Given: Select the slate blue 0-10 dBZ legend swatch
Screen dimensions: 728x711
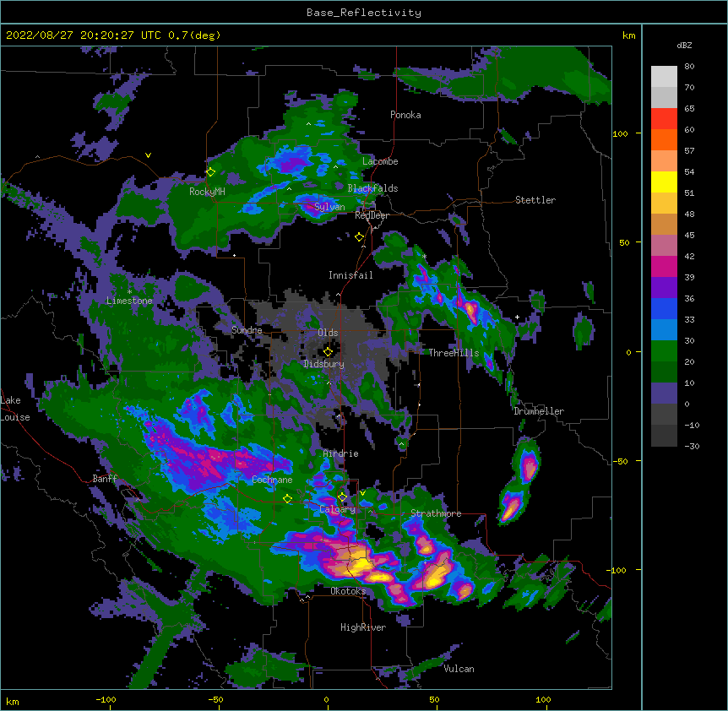Looking at the screenshot, I should click(x=664, y=393).
